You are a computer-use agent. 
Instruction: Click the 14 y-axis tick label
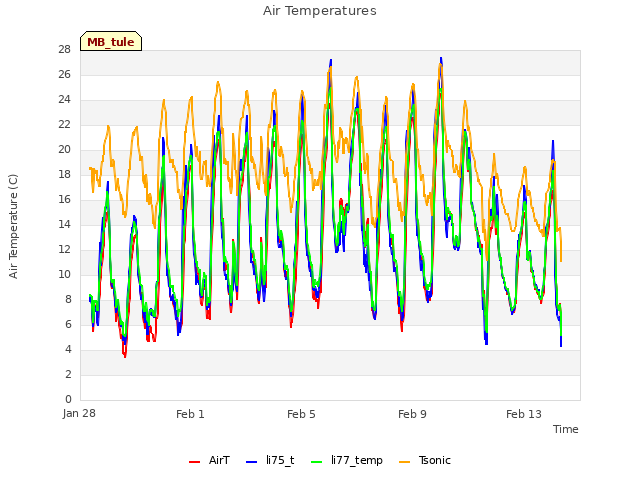tap(64, 224)
